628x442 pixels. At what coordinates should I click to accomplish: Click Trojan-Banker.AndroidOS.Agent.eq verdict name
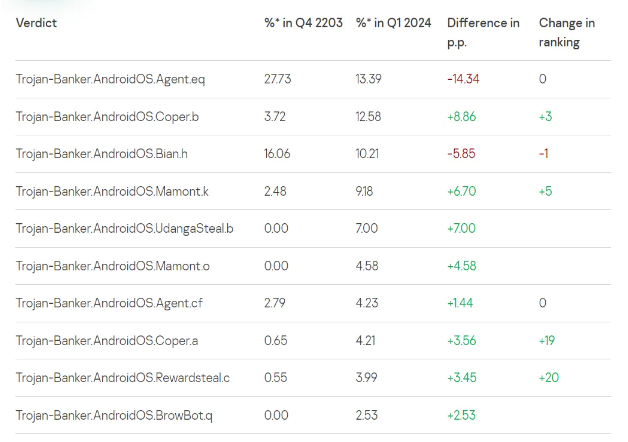click(x=110, y=79)
